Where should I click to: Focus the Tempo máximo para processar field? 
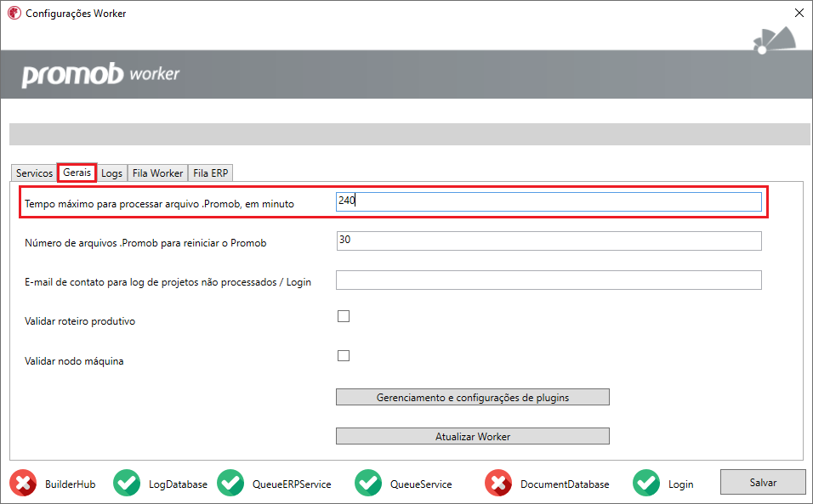[x=549, y=201]
